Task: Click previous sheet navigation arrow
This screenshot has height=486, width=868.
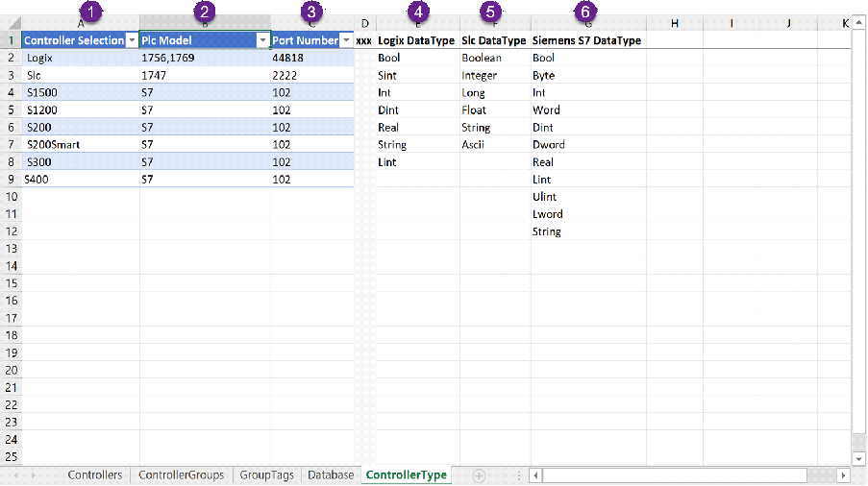Action: 16,475
